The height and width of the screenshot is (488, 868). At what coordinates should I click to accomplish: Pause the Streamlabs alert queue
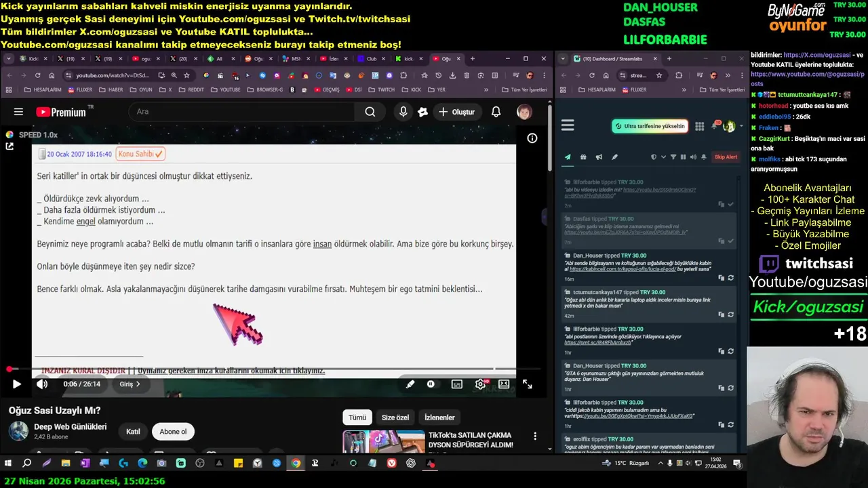coord(683,157)
